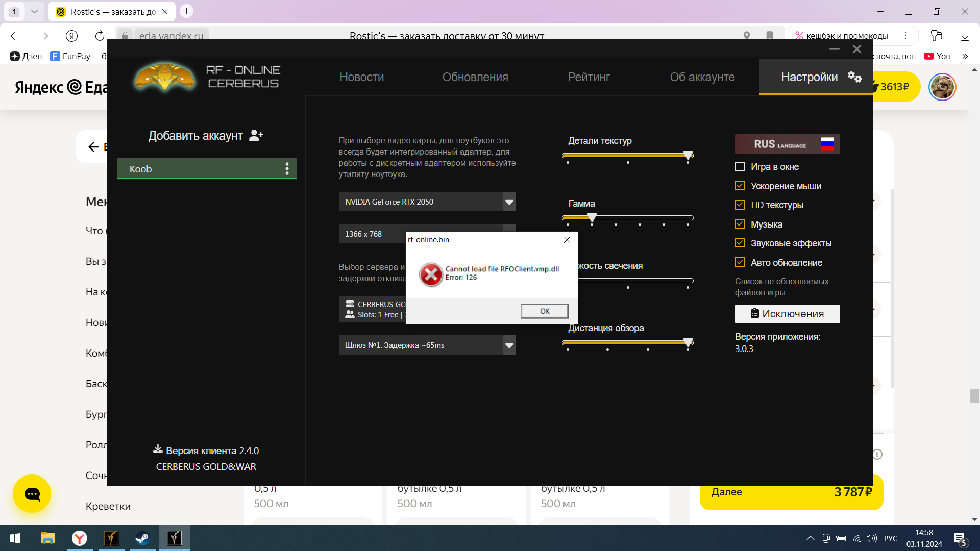This screenshot has width=980, height=551.
Task: Open the кешбэк и промокоды panel
Action: 842,36
